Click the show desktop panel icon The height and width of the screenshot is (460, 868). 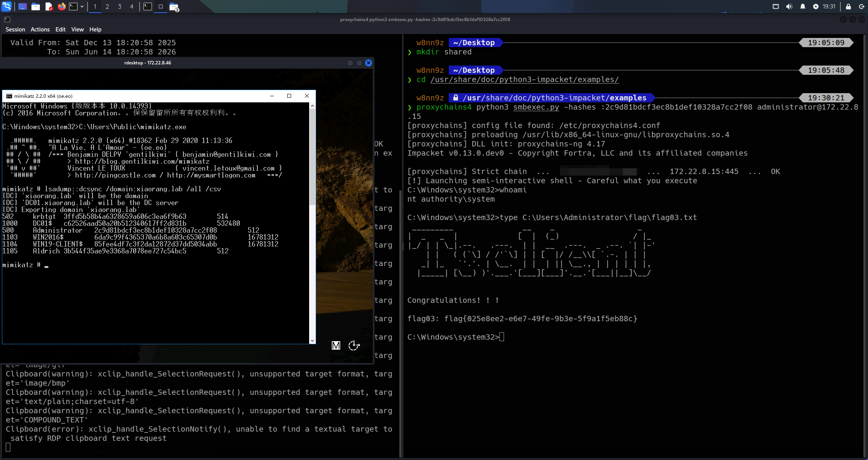(x=23, y=7)
